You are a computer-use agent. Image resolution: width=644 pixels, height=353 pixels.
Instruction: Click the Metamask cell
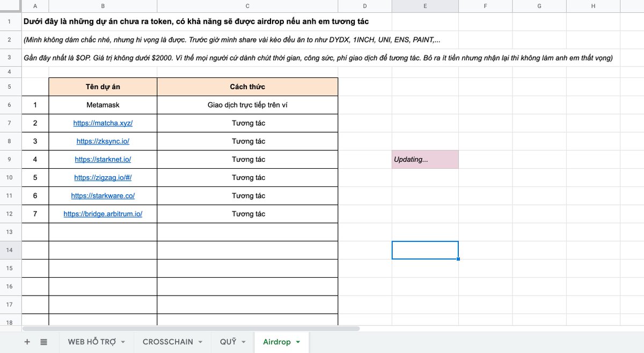(x=103, y=105)
